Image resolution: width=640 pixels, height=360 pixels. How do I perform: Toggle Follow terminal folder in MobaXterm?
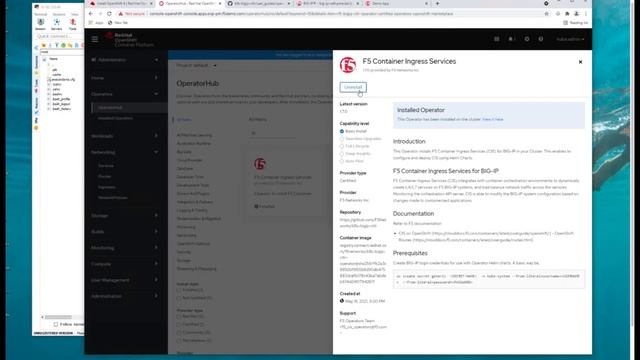56,324
